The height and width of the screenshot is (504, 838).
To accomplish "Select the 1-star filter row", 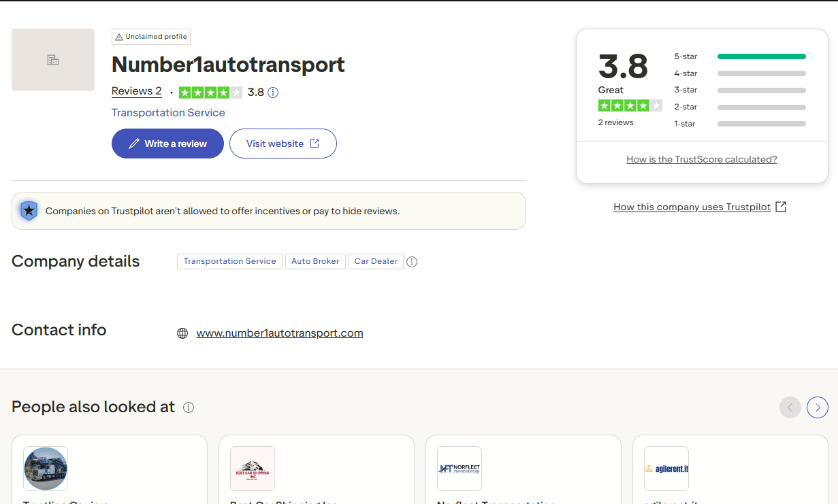I will [761, 123].
